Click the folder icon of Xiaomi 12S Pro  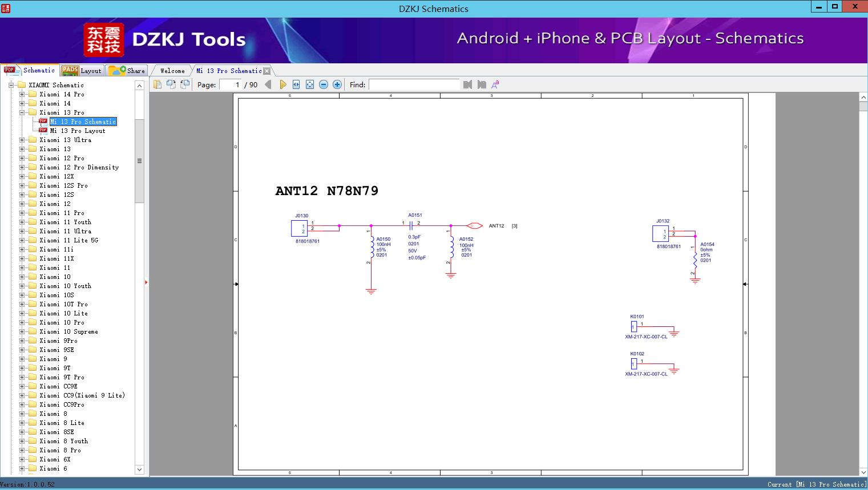[x=33, y=185]
